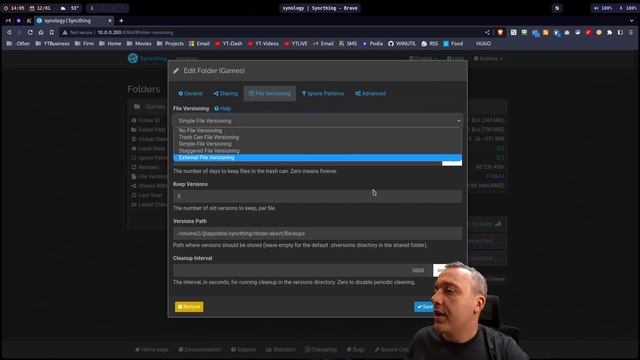640x360 pixels.
Task: Choose Trash Can File Versioning option
Action: pyautogui.click(x=318, y=137)
